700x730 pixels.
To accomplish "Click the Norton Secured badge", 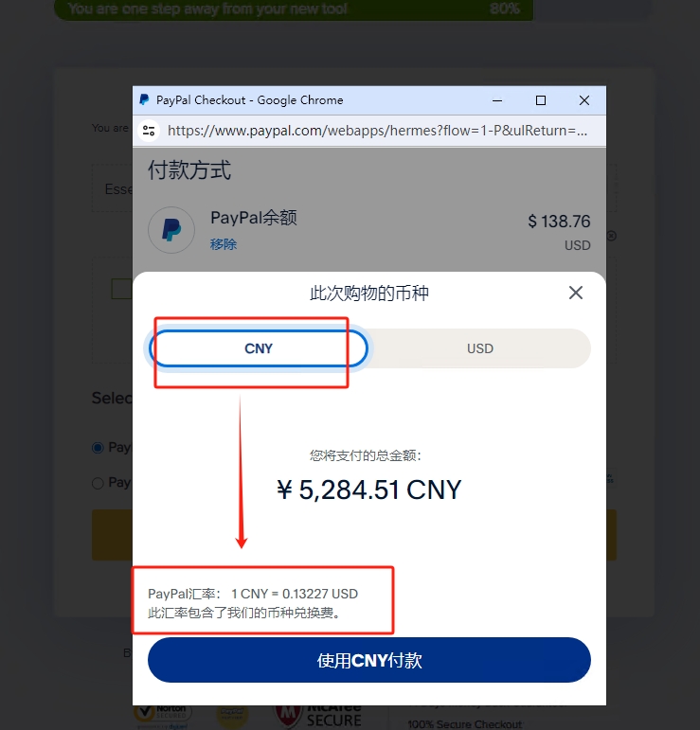I will click(162, 717).
